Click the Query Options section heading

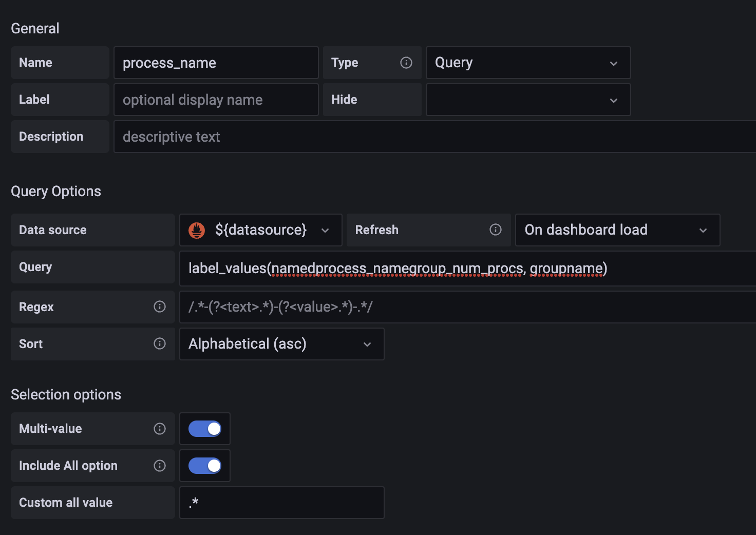pos(55,191)
